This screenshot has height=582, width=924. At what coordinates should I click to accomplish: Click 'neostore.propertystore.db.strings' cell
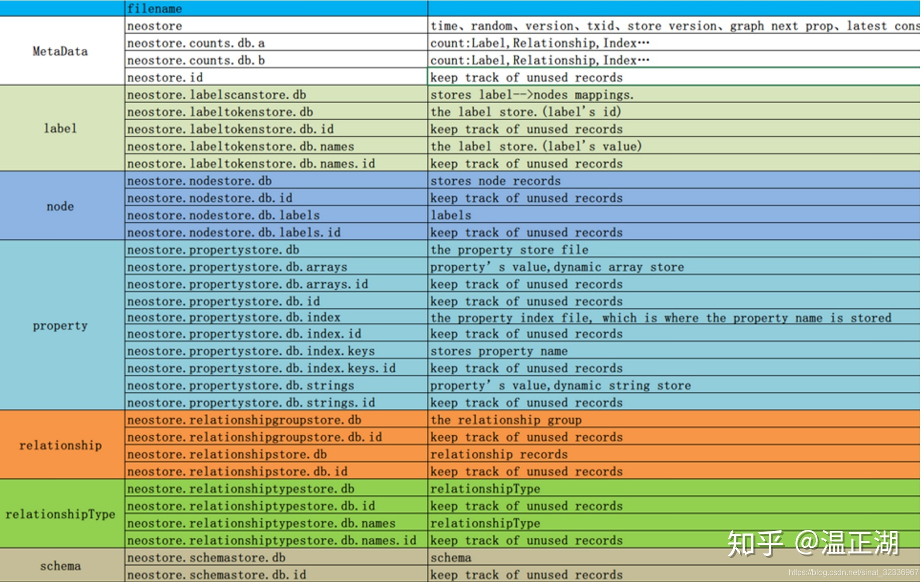(276, 385)
